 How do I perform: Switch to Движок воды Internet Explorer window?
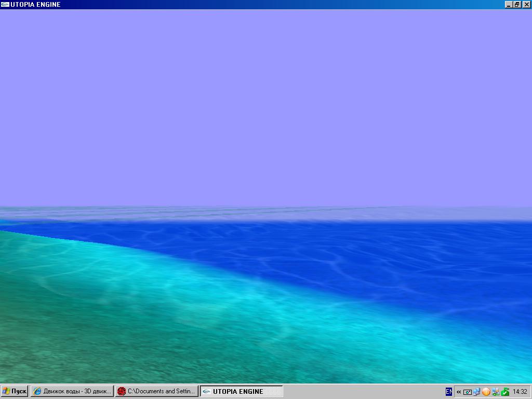[72, 391]
